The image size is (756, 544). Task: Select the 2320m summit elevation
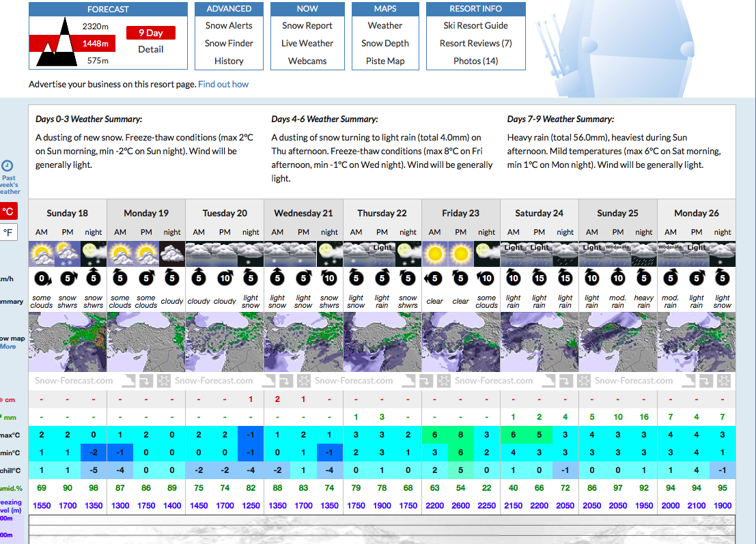click(95, 26)
